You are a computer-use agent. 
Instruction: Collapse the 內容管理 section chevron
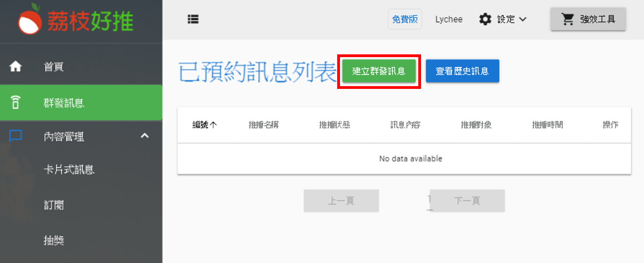145,136
